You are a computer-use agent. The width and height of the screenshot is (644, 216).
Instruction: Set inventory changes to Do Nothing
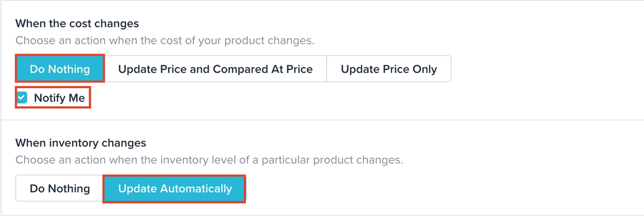click(60, 189)
